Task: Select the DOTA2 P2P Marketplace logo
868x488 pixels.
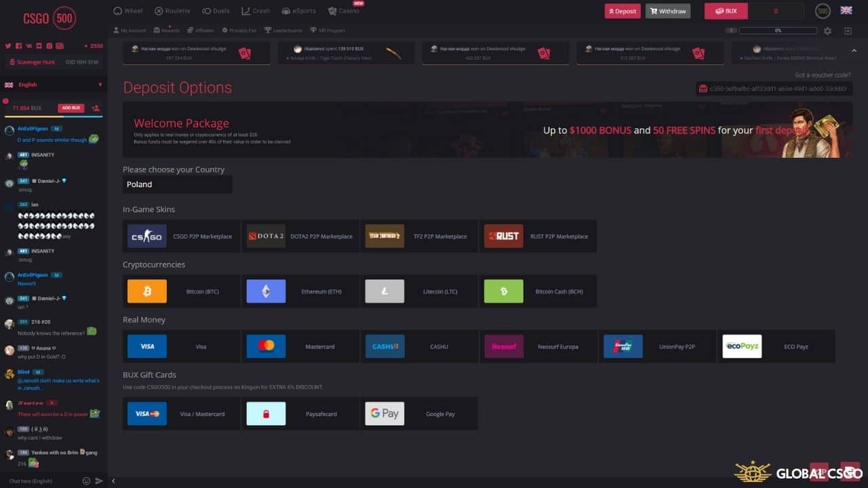Action: coord(266,236)
